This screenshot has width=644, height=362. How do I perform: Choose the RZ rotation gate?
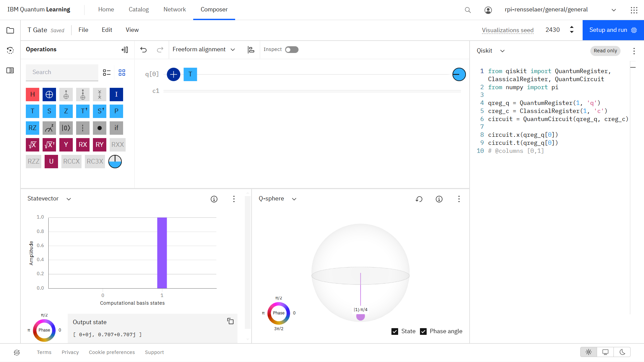pos(33,128)
